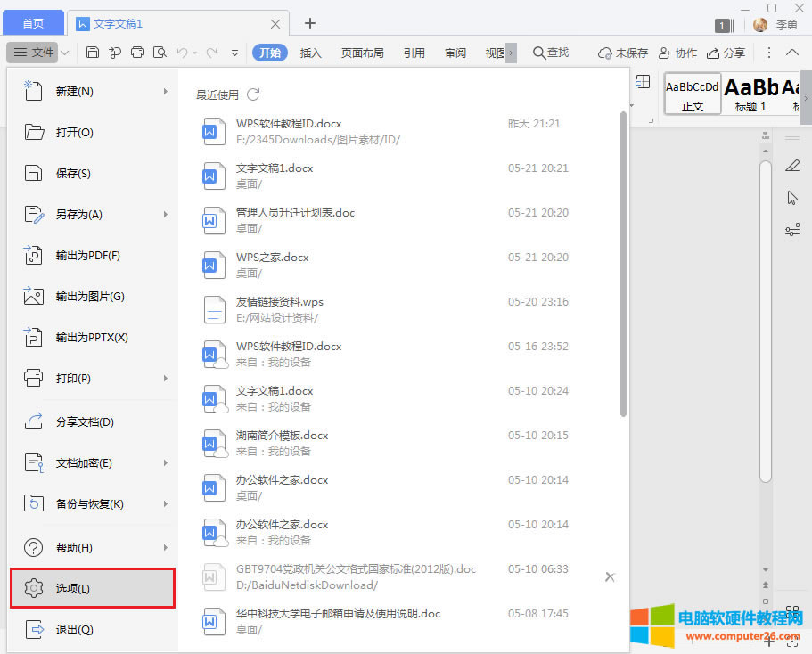Expand the 文档加密(E) submenu arrow
Image resolution: width=812 pixels, height=654 pixels.
click(166, 462)
